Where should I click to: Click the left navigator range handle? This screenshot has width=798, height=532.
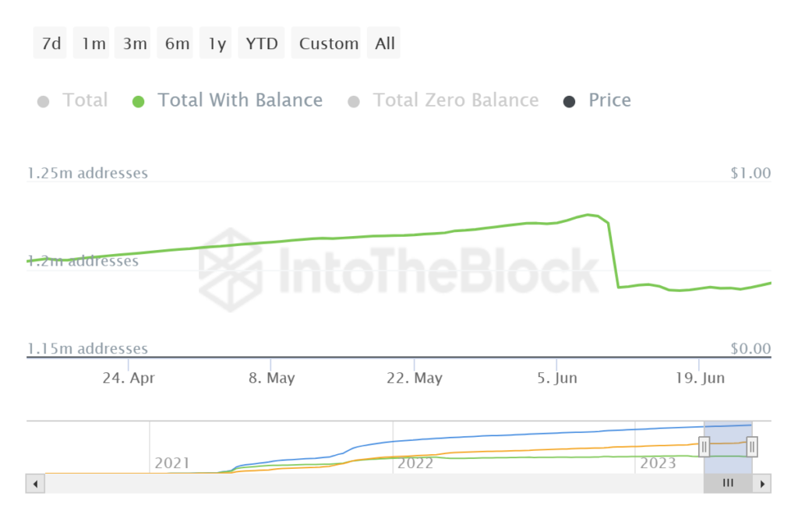(x=704, y=446)
